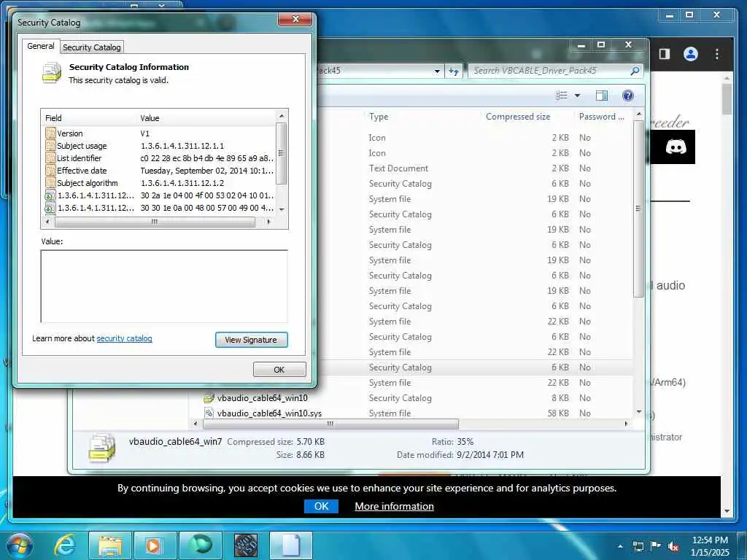The height and width of the screenshot is (560, 747).
Task: Click the Explorer help question mark icon
Action: (628, 96)
